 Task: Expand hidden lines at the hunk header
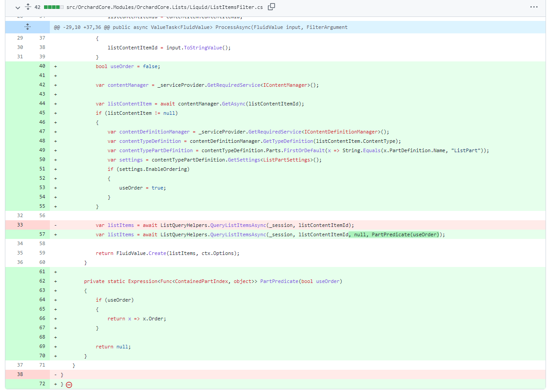click(28, 27)
